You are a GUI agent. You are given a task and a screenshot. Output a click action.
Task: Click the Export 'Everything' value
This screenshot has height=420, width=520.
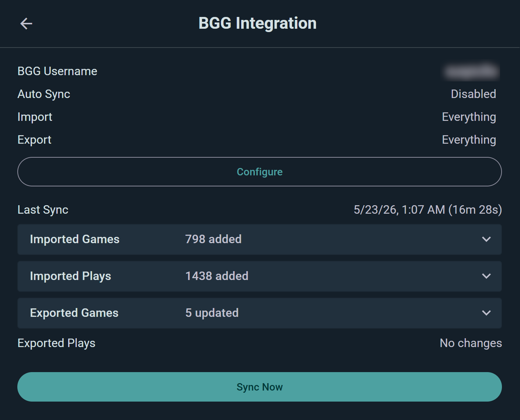pos(469,140)
